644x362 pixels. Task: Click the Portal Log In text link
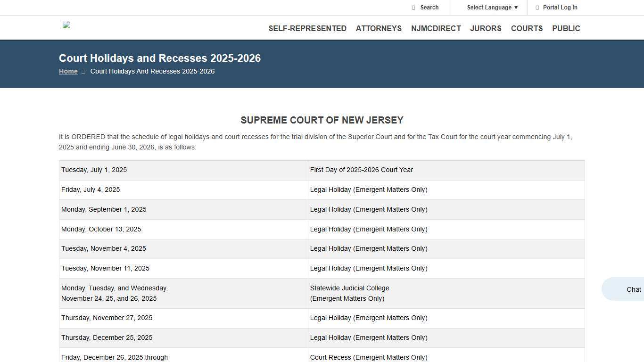coord(560,8)
